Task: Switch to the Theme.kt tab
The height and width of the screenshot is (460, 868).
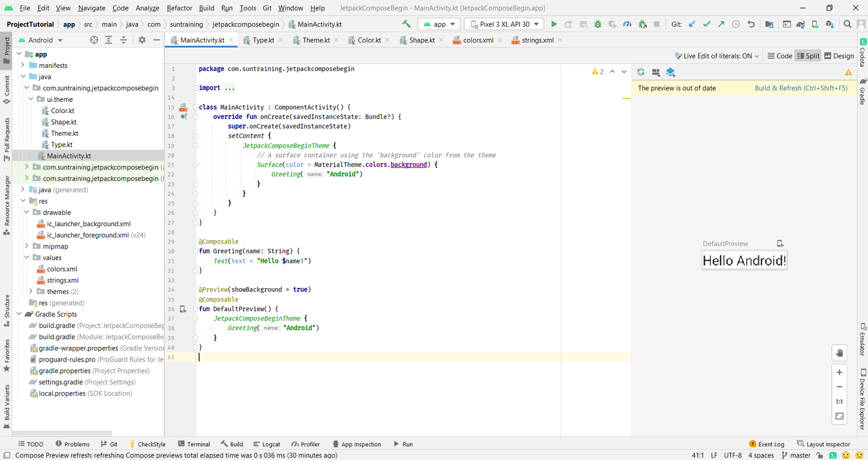Action: [316, 40]
